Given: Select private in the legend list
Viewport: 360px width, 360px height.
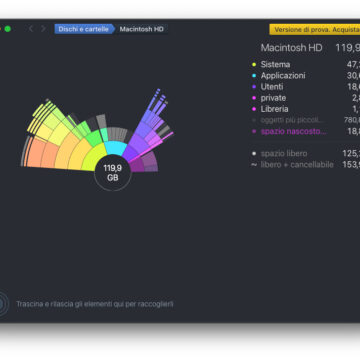Looking at the screenshot, I should coord(305,98).
